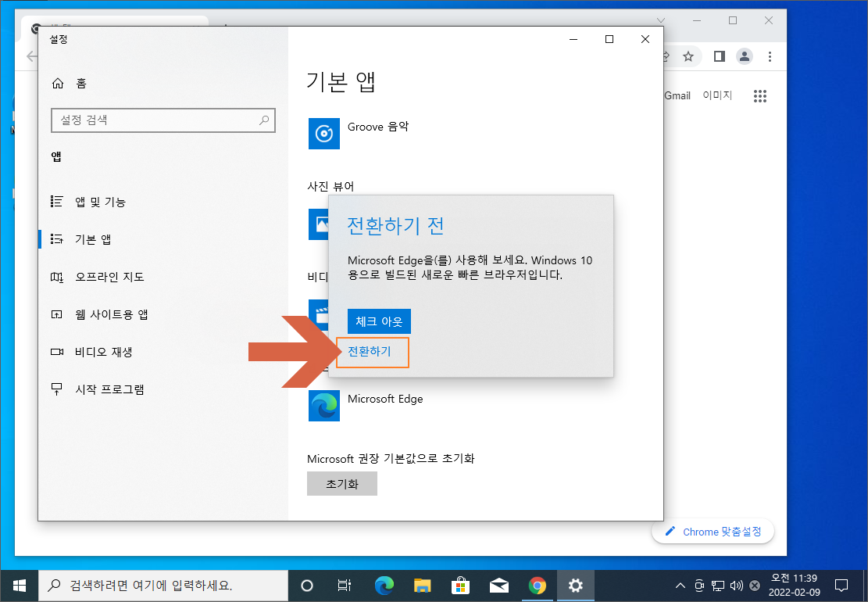The height and width of the screenshot is (602, 868).
Task: Click the taskbar search box
Action: tap(163, 586)
